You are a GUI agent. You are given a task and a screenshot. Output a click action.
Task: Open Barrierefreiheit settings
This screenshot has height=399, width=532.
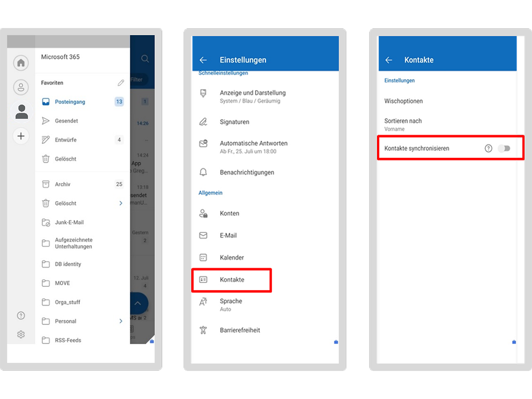(265, 330)
